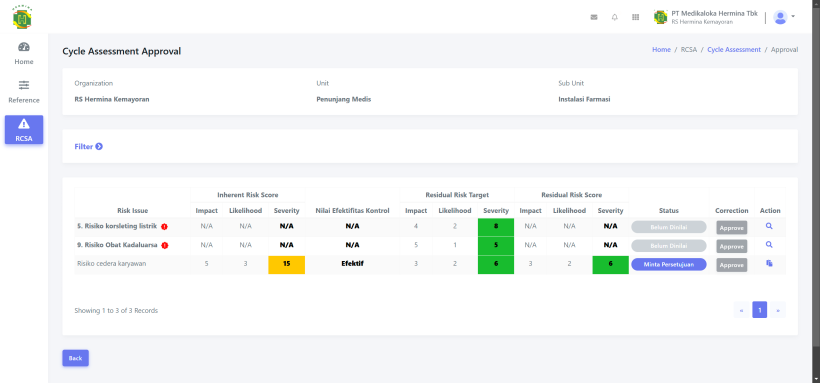
Task: Click the Instalasi Farmasi sub unit value
Action: [584, 99]
